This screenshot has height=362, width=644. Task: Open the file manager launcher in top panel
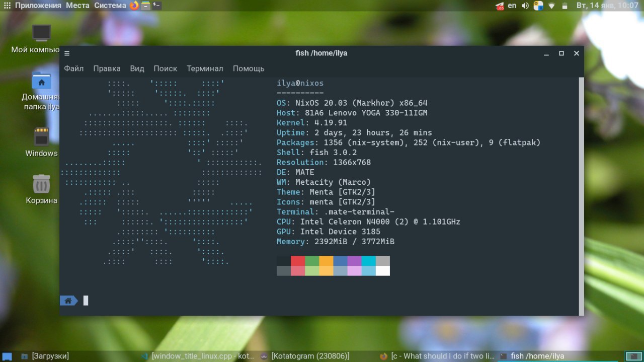[x=145, y=6]
